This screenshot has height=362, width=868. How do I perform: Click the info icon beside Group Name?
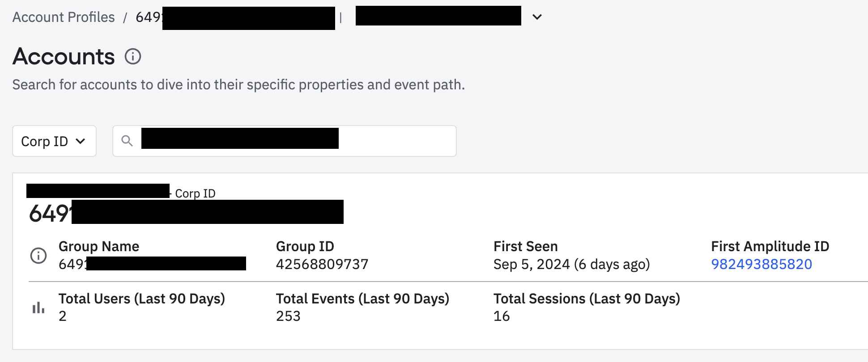coord(38,256)
